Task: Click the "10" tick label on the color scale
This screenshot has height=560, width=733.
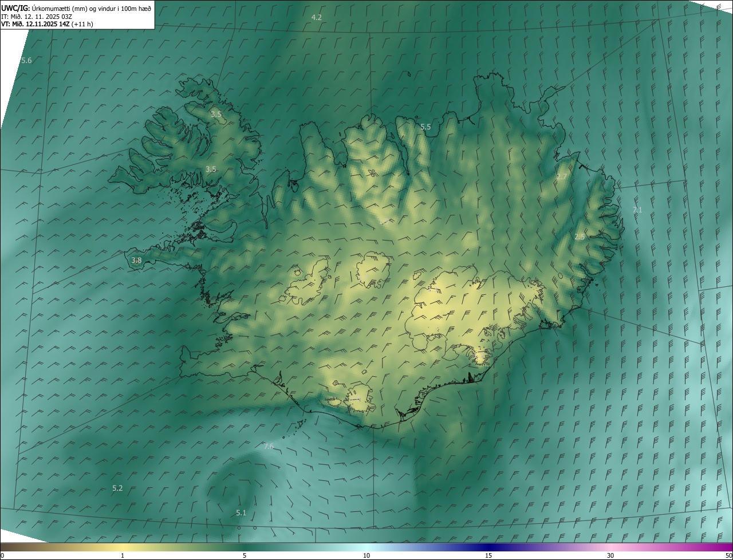Action: (366, 555)
